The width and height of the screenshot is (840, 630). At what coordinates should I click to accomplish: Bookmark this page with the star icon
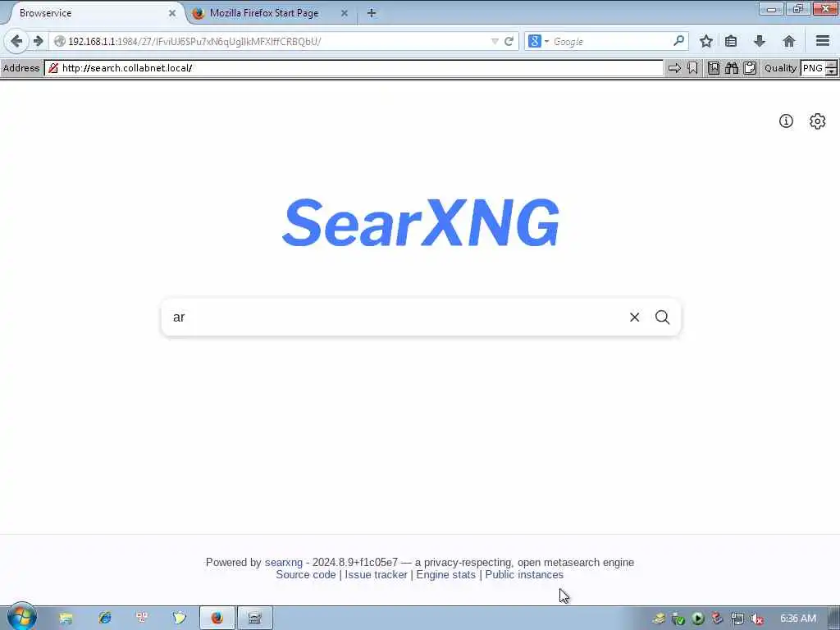(x=706, y=41)
